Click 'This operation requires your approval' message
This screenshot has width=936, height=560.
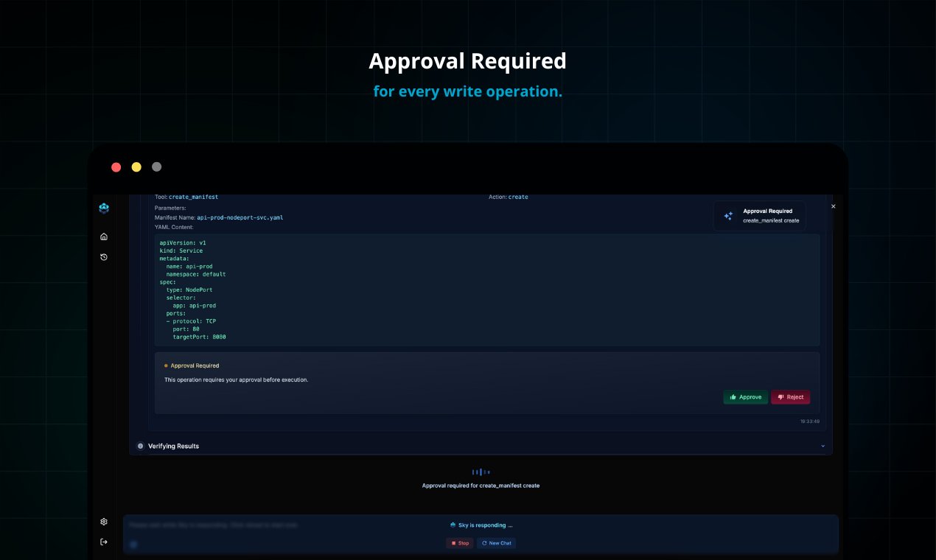[236, 380]
